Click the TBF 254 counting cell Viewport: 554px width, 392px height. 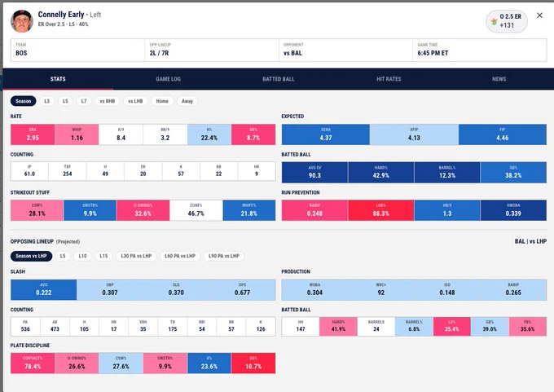click(x=68, y=171)
